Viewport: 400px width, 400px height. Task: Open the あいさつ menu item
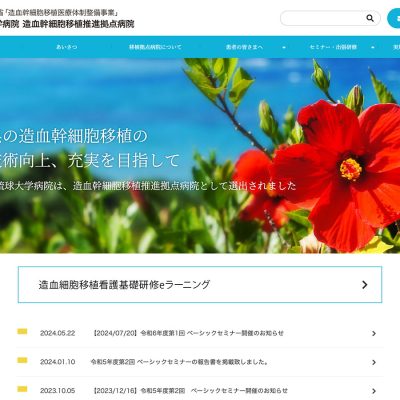(x=67, y=47)
